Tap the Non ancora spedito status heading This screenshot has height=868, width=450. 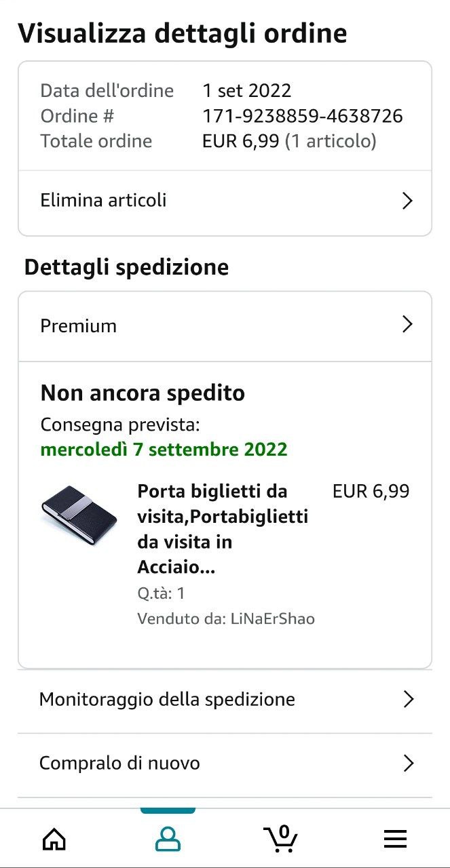pyautogui.click(x=143, y=393)
